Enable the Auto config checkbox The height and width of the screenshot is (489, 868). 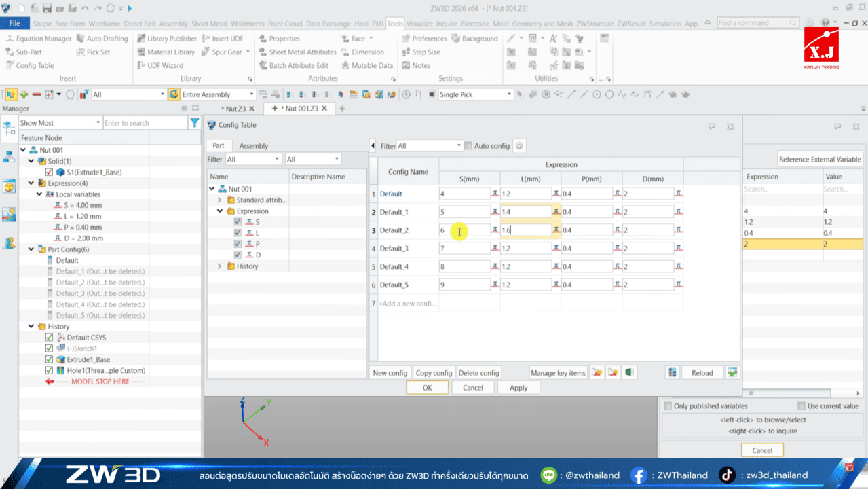[x=467, y=145]
